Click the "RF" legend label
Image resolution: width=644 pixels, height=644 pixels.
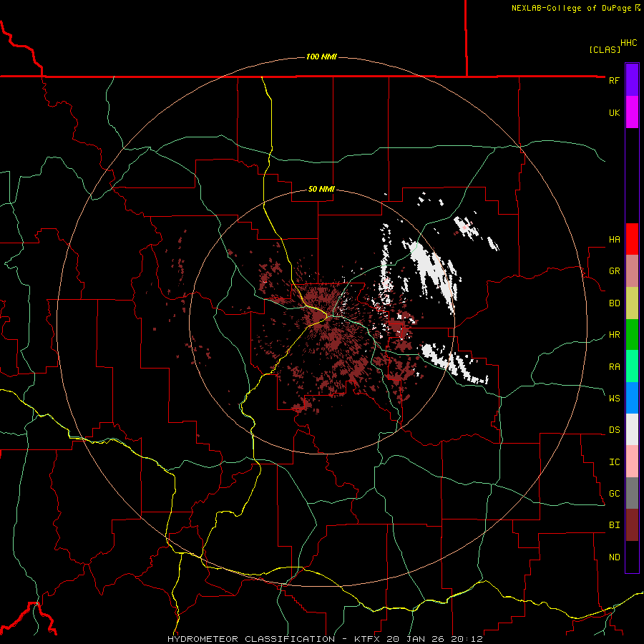click(614, 80)
